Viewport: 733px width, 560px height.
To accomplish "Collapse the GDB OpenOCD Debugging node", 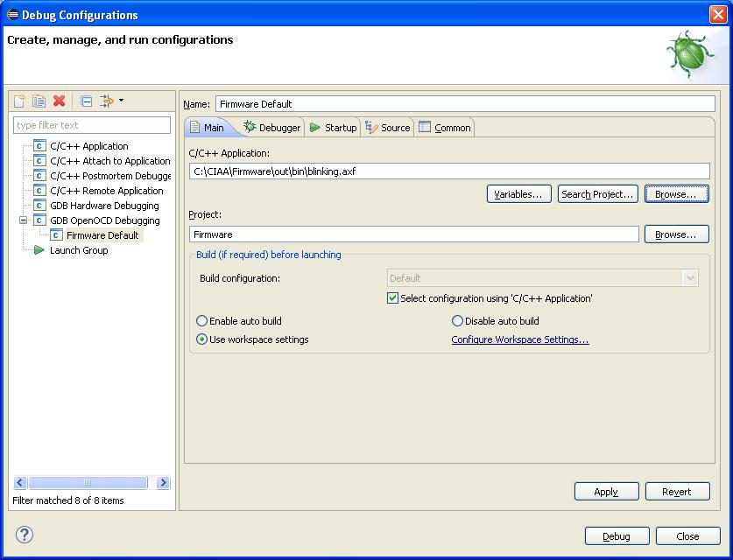I will [x=23, y=220].
